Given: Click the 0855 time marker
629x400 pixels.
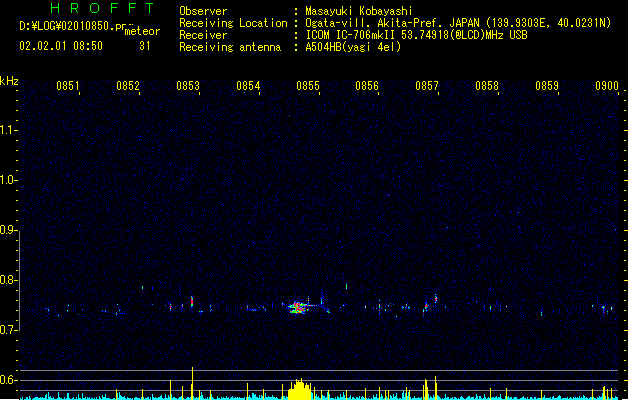Looking at the screenshot, I should 308,86.
